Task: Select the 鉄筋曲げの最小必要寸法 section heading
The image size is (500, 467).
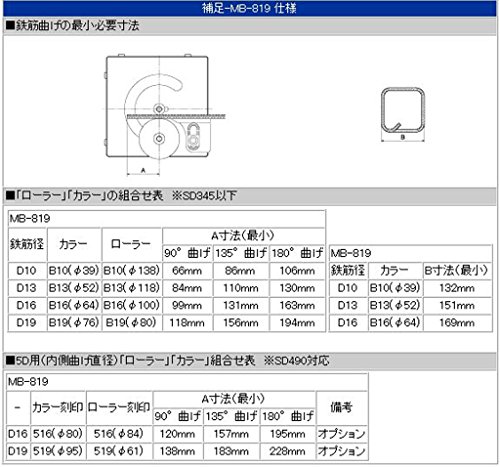Action: tap(73, 26)
